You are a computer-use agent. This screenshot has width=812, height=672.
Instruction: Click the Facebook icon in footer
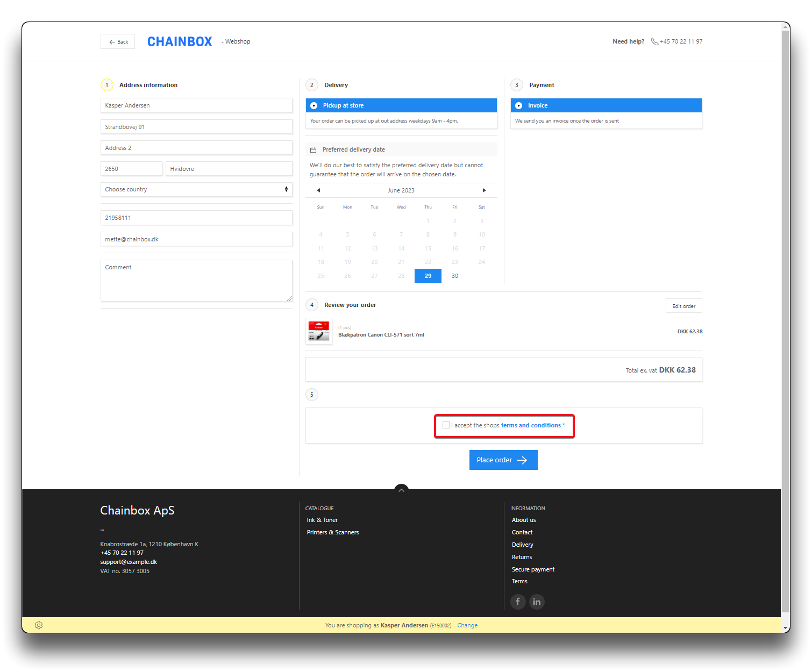(517, 602)
